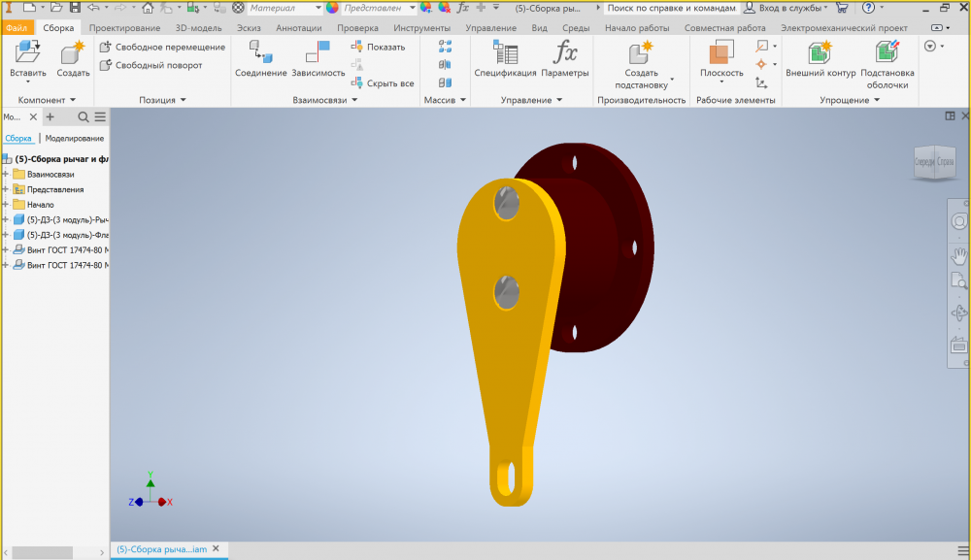Switch browser to Моделирование view
This screenshot has width=971, height=560.
coord(75,138)
